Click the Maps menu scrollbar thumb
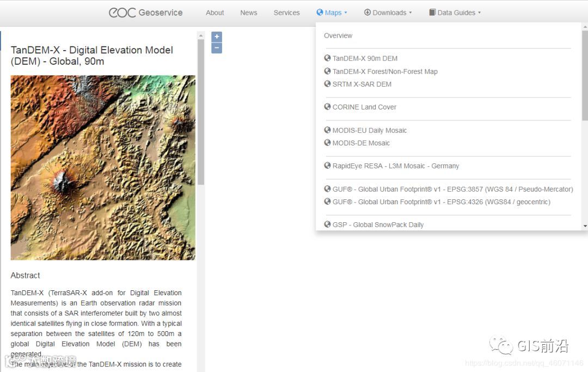The image size is (588, 372). click(x=585, y=76)
